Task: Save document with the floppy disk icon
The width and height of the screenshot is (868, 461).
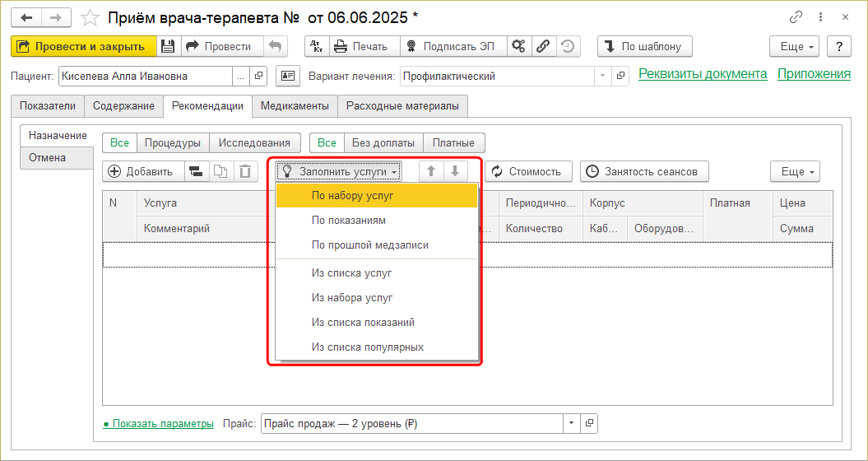Action: (169, 47)
